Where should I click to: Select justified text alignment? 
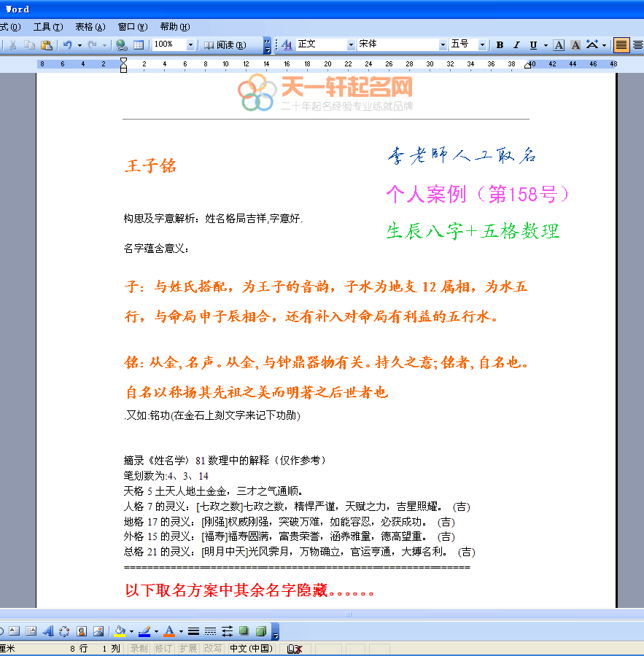pyautogui.click(x=621, y=44)
